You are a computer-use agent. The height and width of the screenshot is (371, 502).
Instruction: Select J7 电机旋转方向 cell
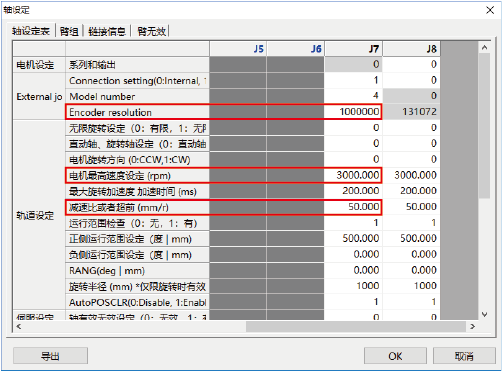tap(353, 159)
